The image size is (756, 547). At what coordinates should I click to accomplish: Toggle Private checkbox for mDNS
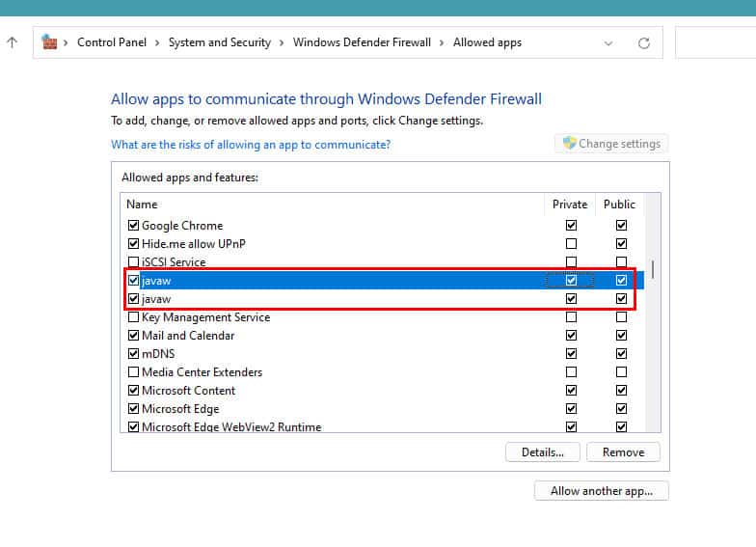571,353
